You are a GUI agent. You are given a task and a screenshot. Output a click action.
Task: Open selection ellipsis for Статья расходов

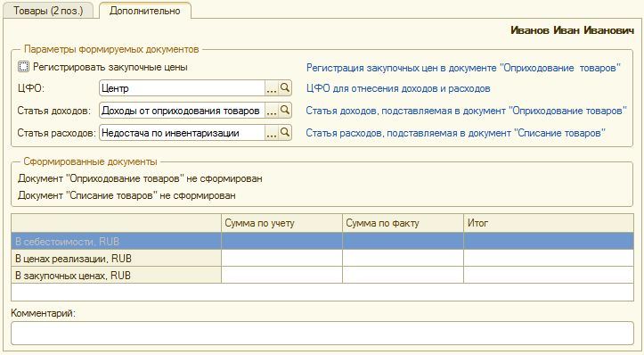(x=272, y=133)
